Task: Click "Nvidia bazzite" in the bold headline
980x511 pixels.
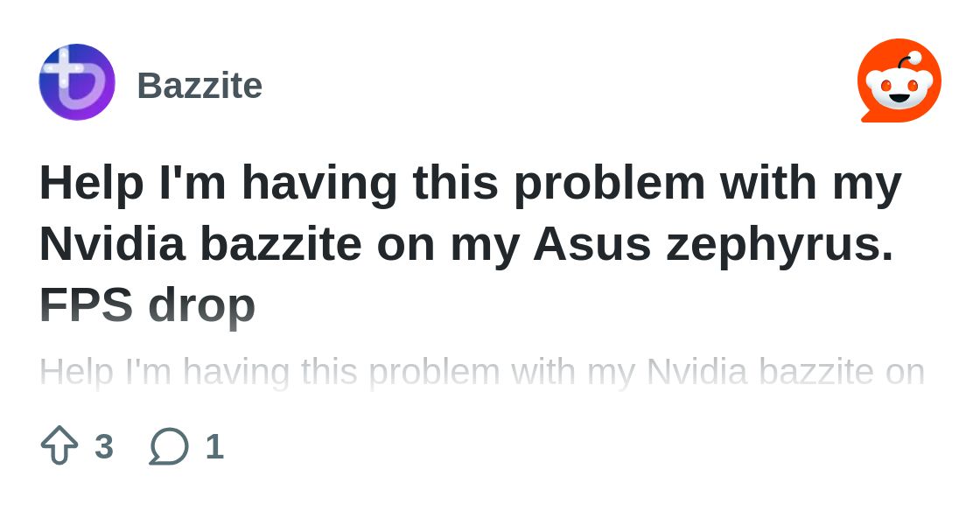Action: [x=200, y=244]
